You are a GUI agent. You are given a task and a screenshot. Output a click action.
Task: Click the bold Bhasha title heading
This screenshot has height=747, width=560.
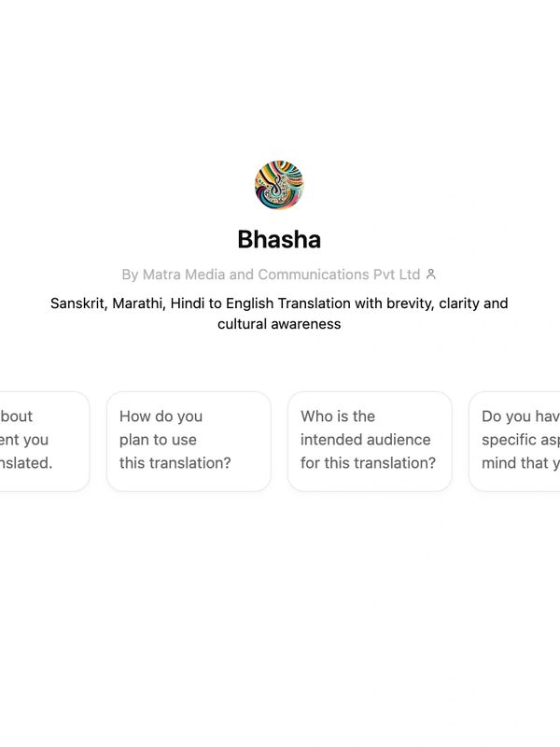pyautogui.click(x=279, y=239)
